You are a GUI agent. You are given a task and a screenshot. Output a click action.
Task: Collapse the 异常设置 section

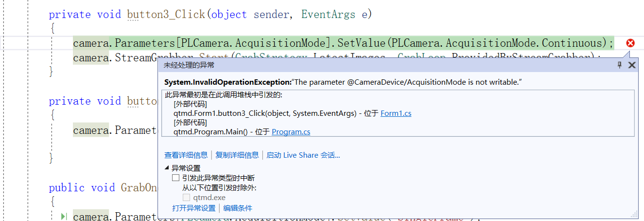click(167, 168)
